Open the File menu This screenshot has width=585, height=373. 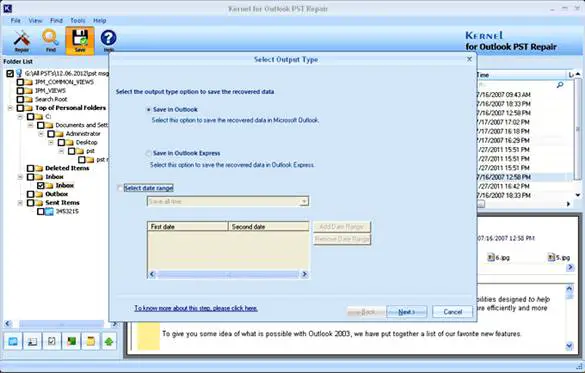tap(15, 21)
